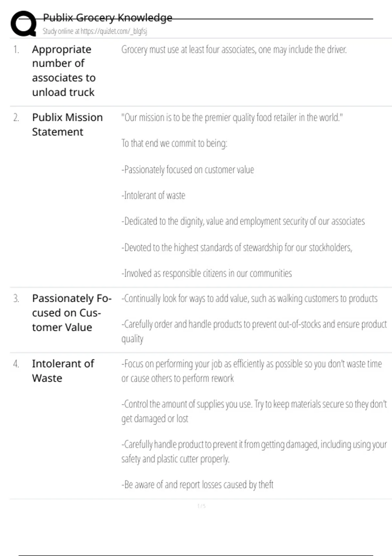Click the definition mentioning at least four associates
Screen dimensions: 392x556
(x=234, y=50)
